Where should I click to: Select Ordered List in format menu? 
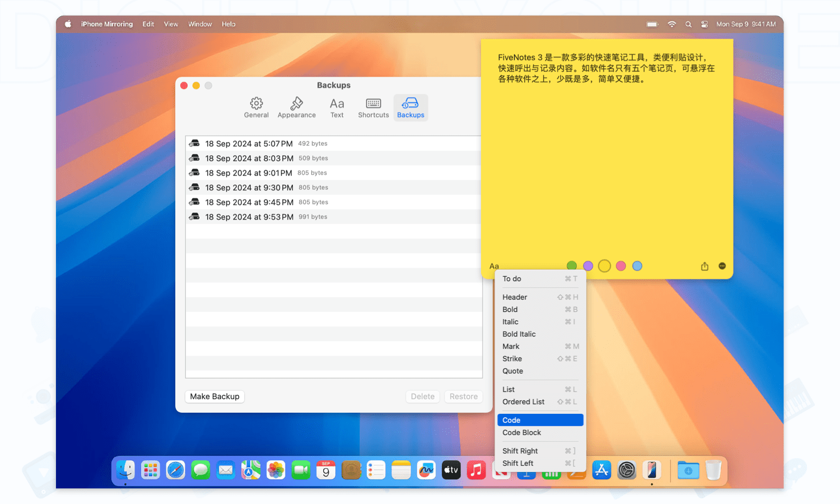coord(524,402)
